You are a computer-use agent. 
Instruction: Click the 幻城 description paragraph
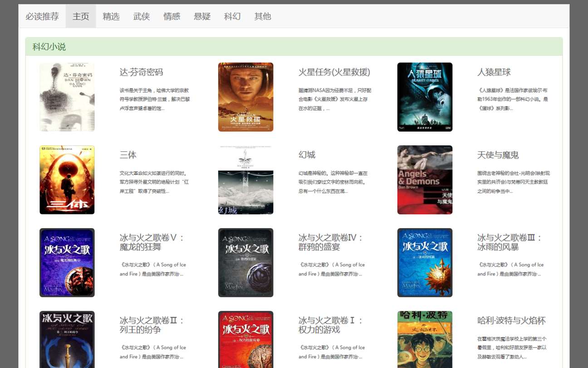333,182
